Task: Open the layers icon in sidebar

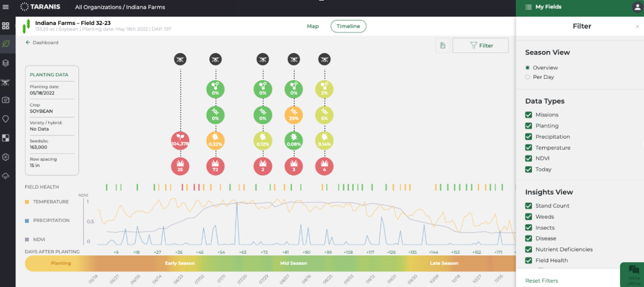Action: point(6,63)
